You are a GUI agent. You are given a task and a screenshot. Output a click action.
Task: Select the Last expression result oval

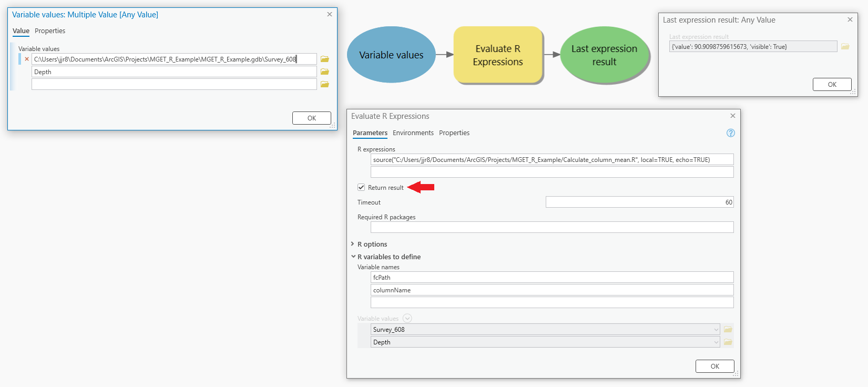(x=604, y=55)
